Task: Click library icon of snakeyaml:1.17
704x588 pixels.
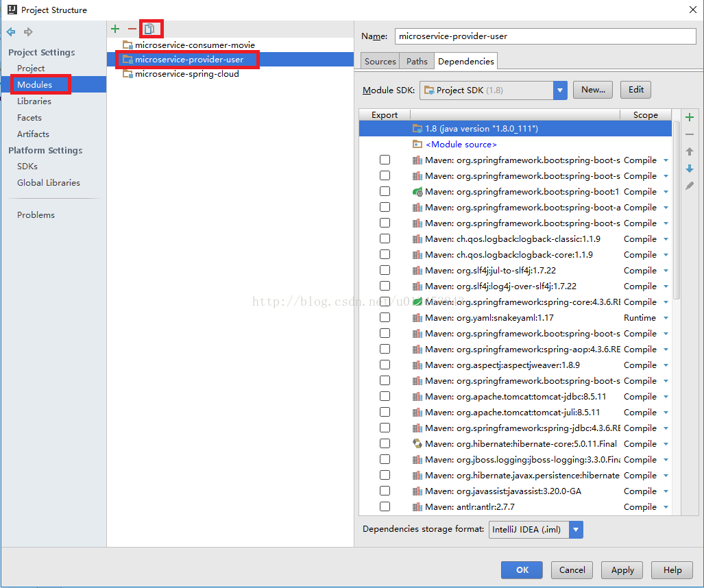Action: pyautogui.click(x=417, y=318)
